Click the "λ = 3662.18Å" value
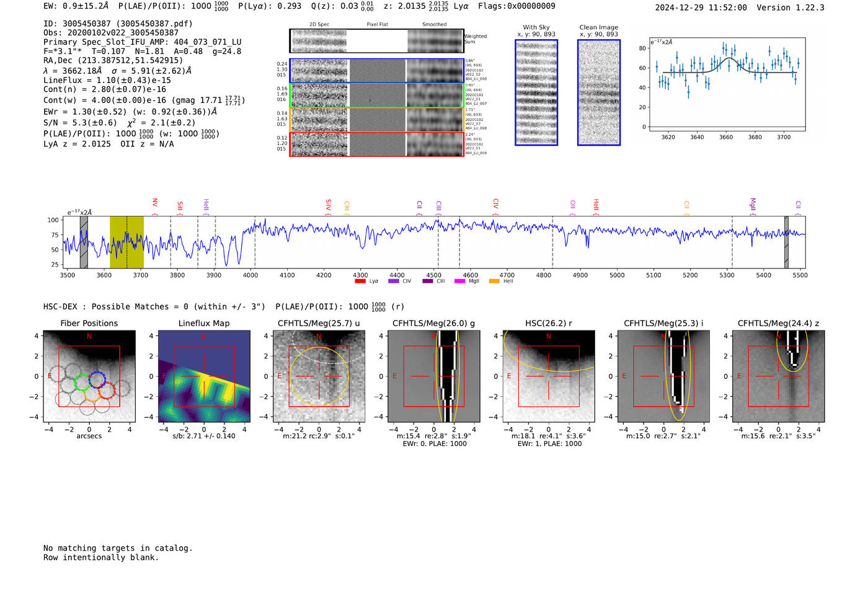868x591 pixels. (x=75, y=71)
